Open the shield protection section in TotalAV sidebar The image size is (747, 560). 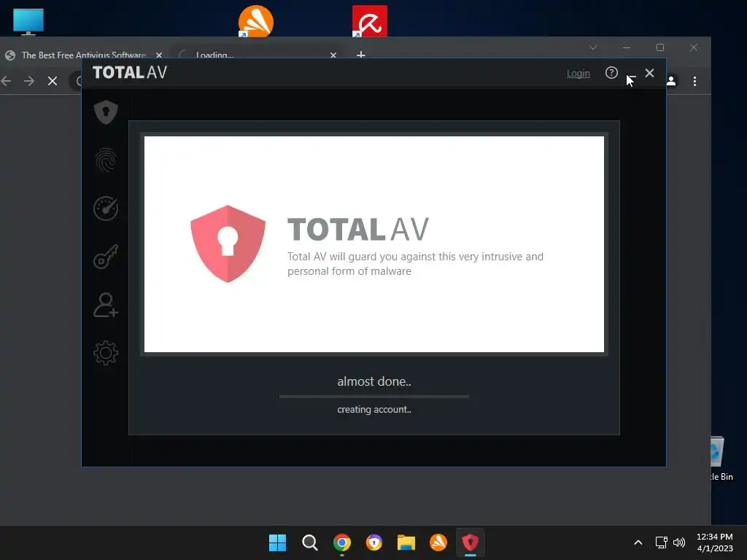pyautogui.click(x=106, y=112)
